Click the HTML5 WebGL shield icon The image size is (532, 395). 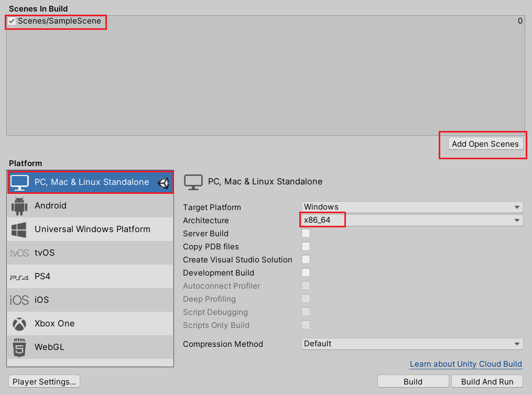[19, 347]
